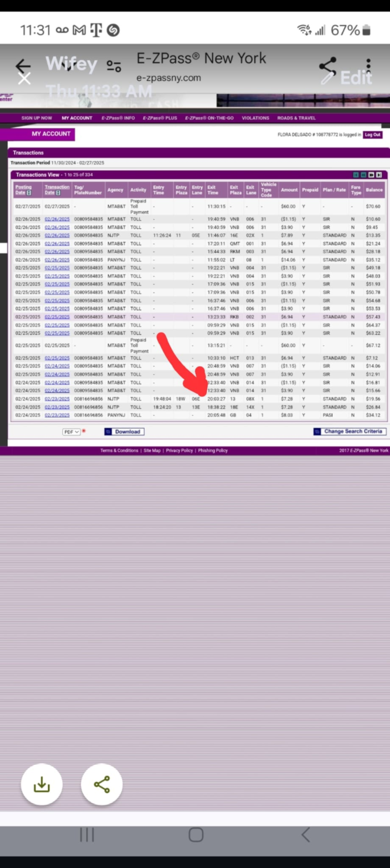
Task: Click exit plaza HCT cell
Action: click(x=235, y=358)
